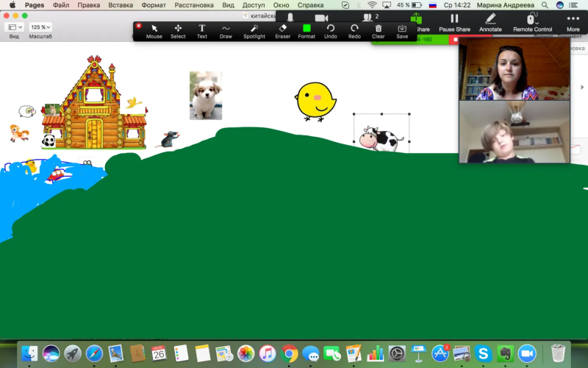Clear all annotations with trash icon
This screenshot has height=368, width=588.
click(x=379, y=31)
